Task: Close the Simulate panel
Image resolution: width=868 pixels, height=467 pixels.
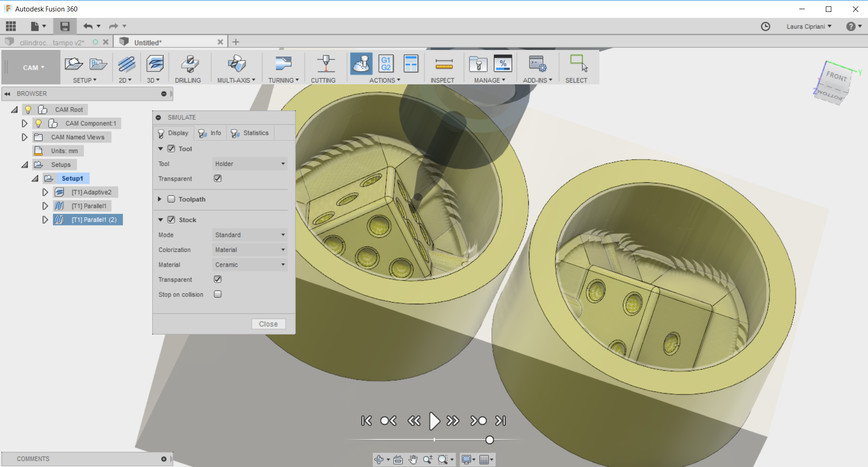Action: (x=268, y=324)
